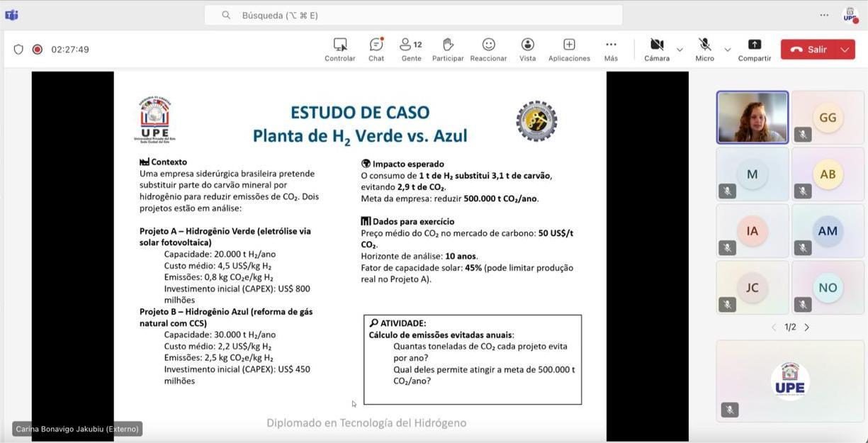Expand the Salir dropdown arrow
868x443 pixels.
[x=844, y=50]
